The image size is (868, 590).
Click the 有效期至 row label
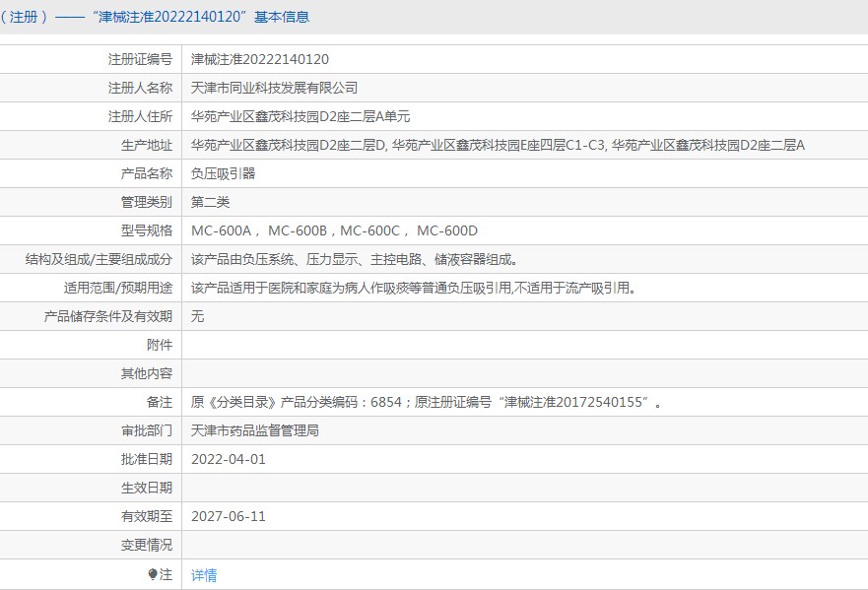(x=147, y=516)
